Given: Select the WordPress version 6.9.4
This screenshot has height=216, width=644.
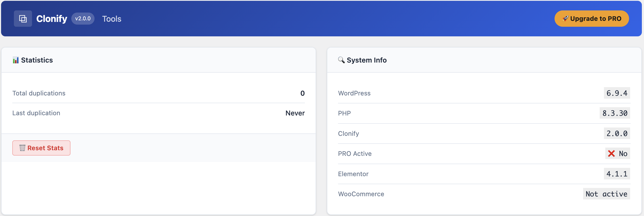Looking at the screenshot, I should (617, 93).
